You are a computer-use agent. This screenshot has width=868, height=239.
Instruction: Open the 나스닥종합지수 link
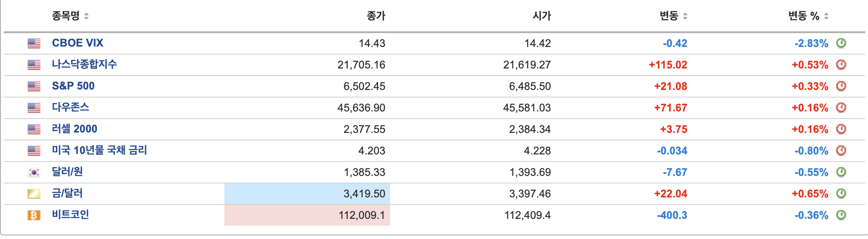pos(84,64)
